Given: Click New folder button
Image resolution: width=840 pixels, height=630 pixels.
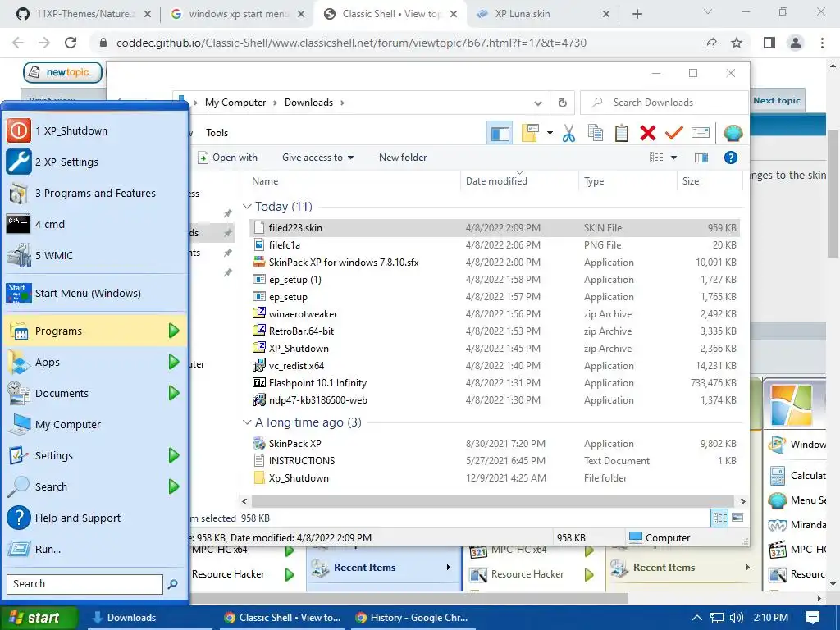Looking at the screenshot, I should [403, 157].
